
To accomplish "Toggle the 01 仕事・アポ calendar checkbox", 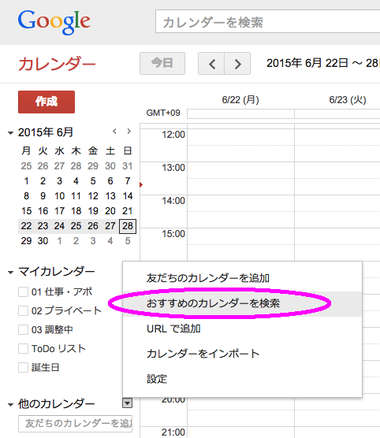I will pos(23,292).
